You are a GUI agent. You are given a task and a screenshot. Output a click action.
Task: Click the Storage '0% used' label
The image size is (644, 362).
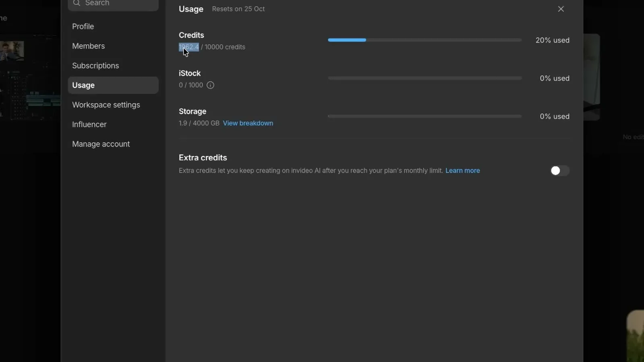click(x=555, y=116)
